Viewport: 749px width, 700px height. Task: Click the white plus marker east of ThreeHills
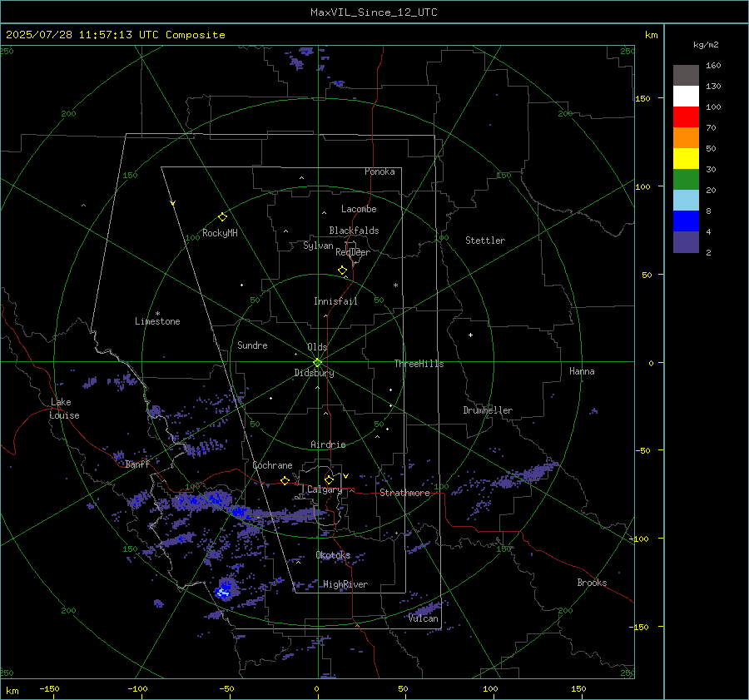470,335
